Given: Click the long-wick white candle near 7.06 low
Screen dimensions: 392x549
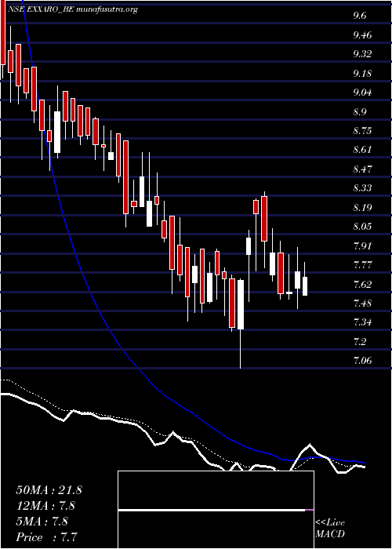Looking at the screenshot, I should [x=241, y=304].
